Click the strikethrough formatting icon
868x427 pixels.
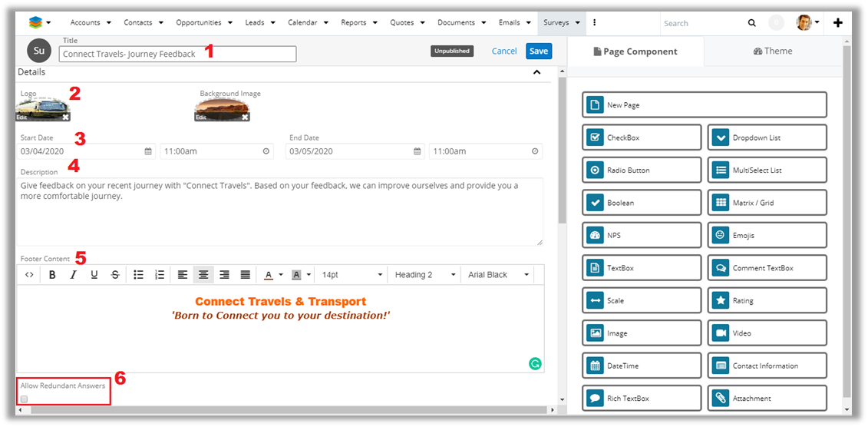tap(114, 275)
